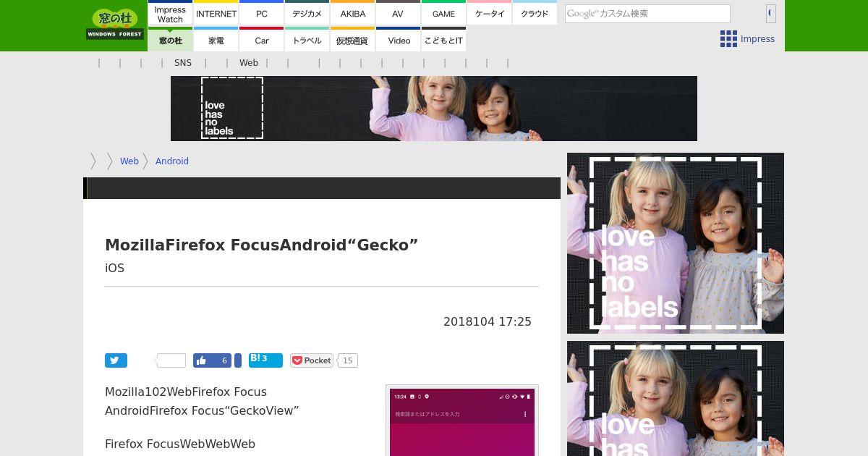868x456 pixels.
Task: Open the デジカメ tab
Action: point(307,13)
